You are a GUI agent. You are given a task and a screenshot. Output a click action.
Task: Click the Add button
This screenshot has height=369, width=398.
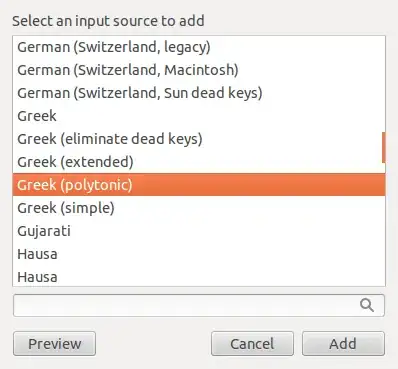[x=343, y=344]
